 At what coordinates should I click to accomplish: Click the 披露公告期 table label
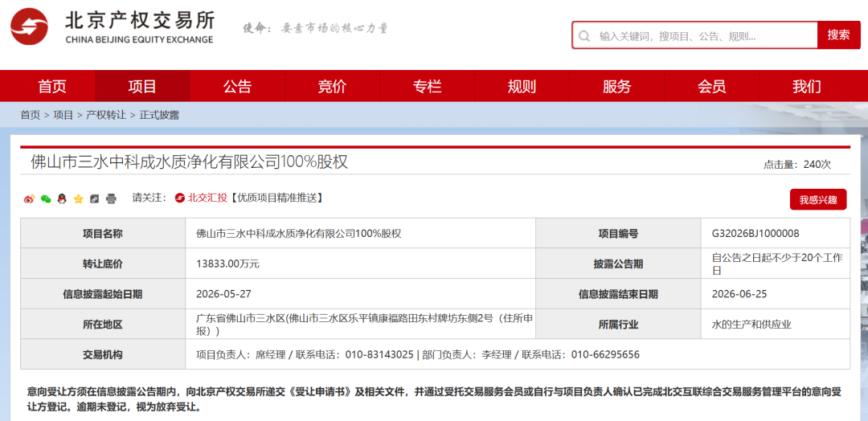[x=618, y=264]
